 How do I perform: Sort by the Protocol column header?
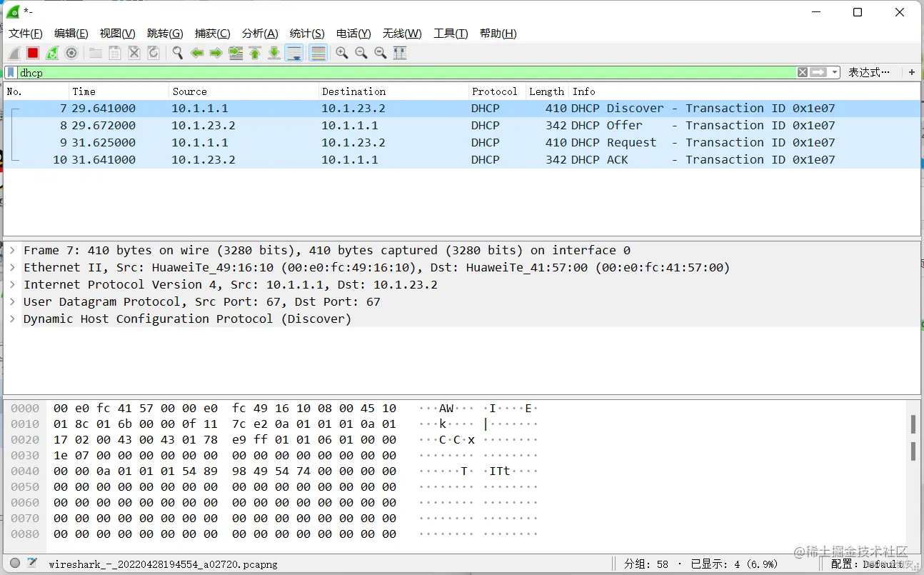click(x=497, y=91)
